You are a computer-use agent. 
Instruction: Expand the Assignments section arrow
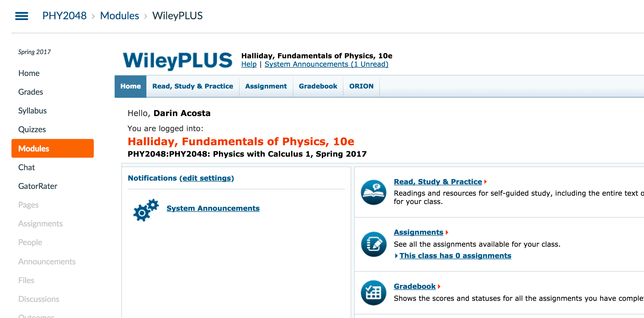tap(447, 232)
